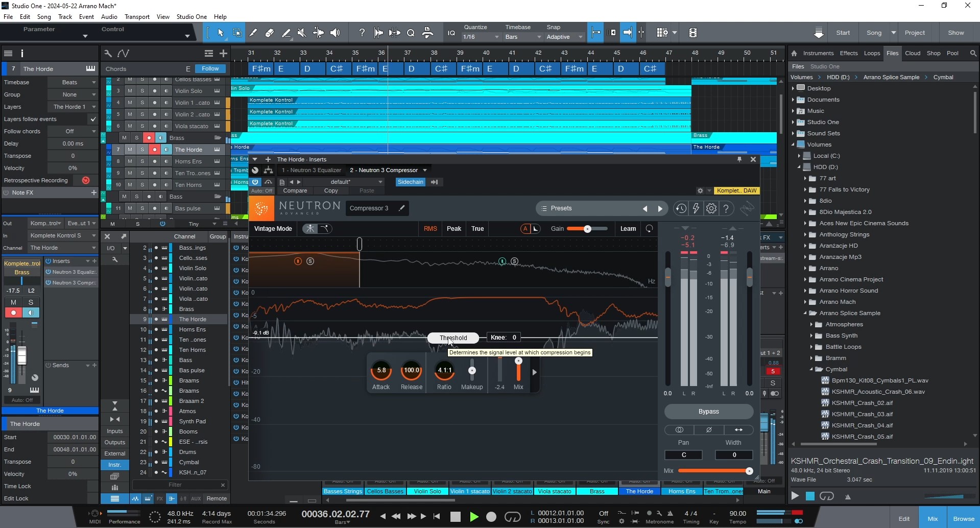Open the Snap Adaptive dropdown

point(564,37)
